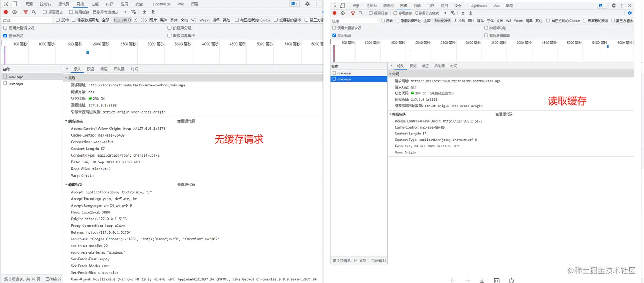Image resolution: width=644 pixels, height=283 pixels.
Task: Open throttling dropdown in right DevTools
Action: click(430, 13)
